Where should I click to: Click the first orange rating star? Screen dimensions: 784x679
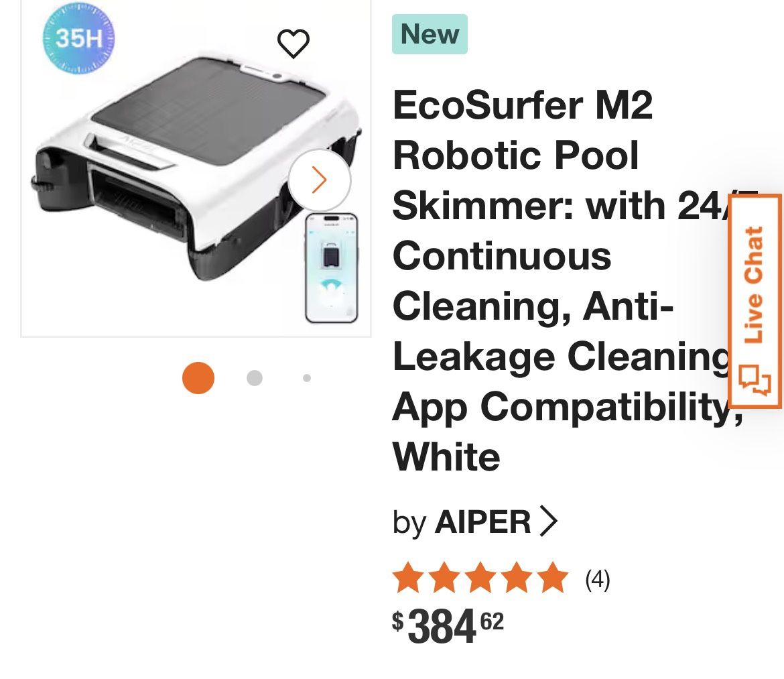click(x=407, y=578)
